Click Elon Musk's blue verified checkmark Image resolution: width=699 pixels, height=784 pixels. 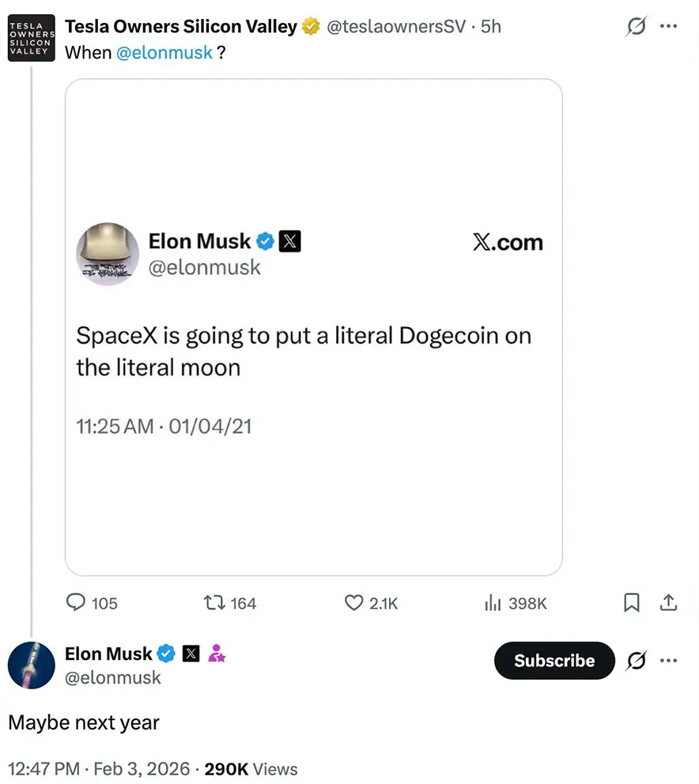(x=166, y=654)
